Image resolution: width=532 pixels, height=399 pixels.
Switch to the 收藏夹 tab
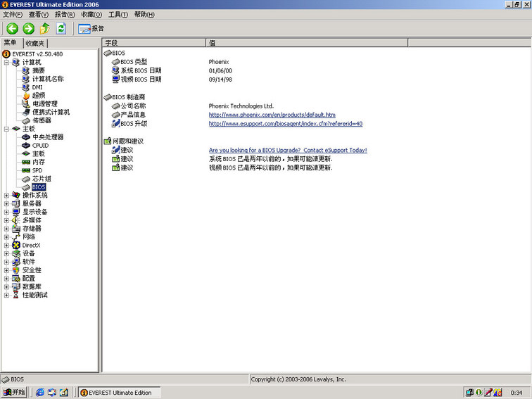[35, 43]
